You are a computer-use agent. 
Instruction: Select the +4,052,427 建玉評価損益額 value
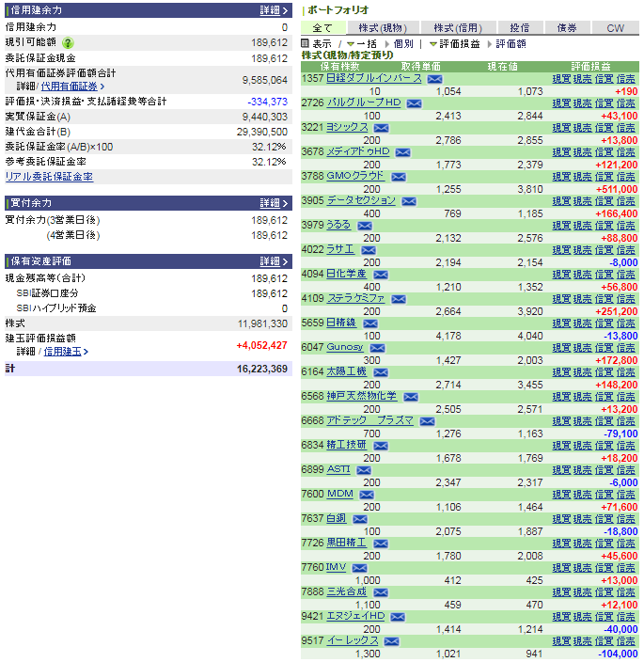(261, 346)
